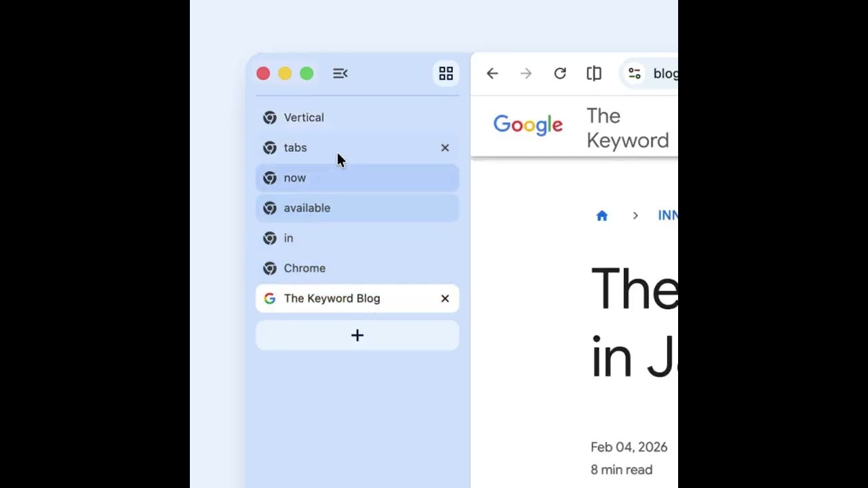Click the forward navigation arrow
This screenshot has width=868, height=488.
pyautogui.click(x=526, y=73)
